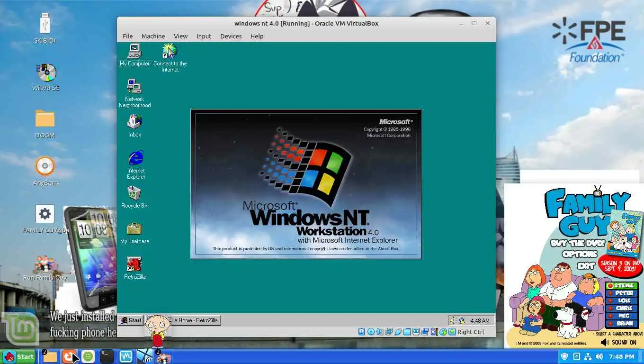Open the Input menu
The height and width of the screenshot is (364, 644).
point(204,36)
